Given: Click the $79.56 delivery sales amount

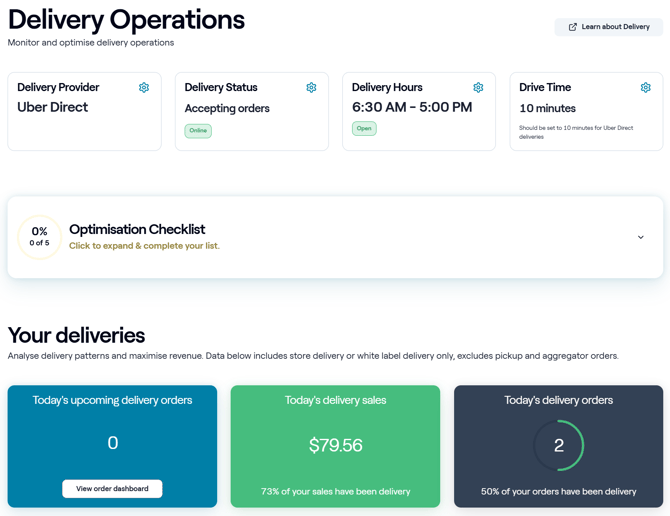Looking at the screenshot, I should coord(335,446).
